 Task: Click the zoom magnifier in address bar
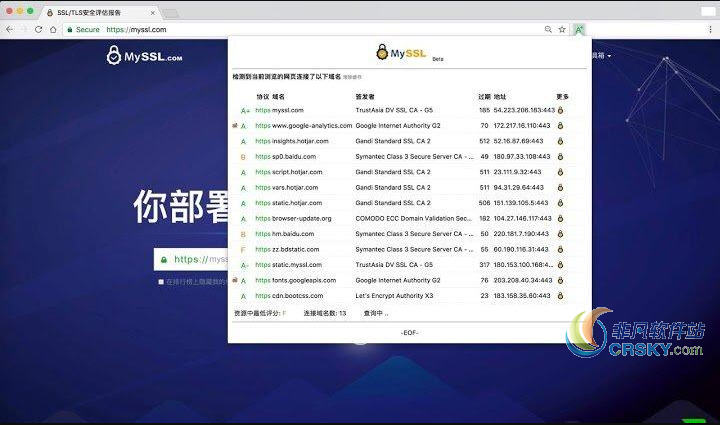point(548,29)
